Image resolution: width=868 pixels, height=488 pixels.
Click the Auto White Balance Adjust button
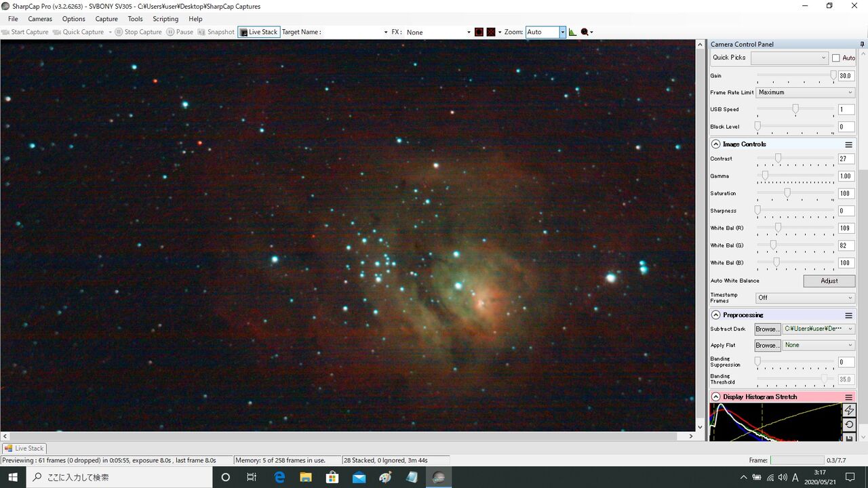pyautogui.click(x=829, y=281)
